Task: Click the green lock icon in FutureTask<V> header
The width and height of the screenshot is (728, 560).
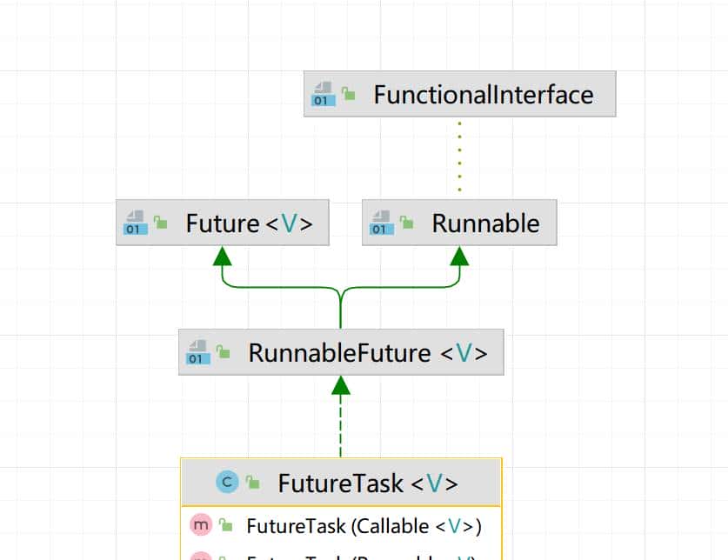Action: pos(253,483)
